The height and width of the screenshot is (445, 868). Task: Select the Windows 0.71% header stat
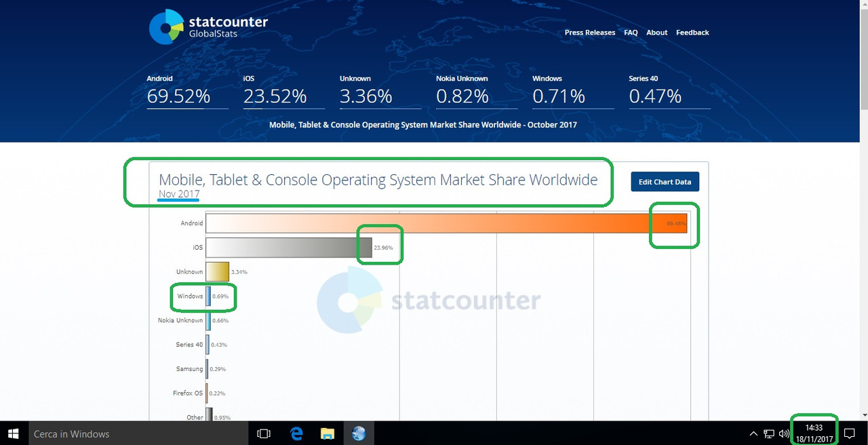573,92
